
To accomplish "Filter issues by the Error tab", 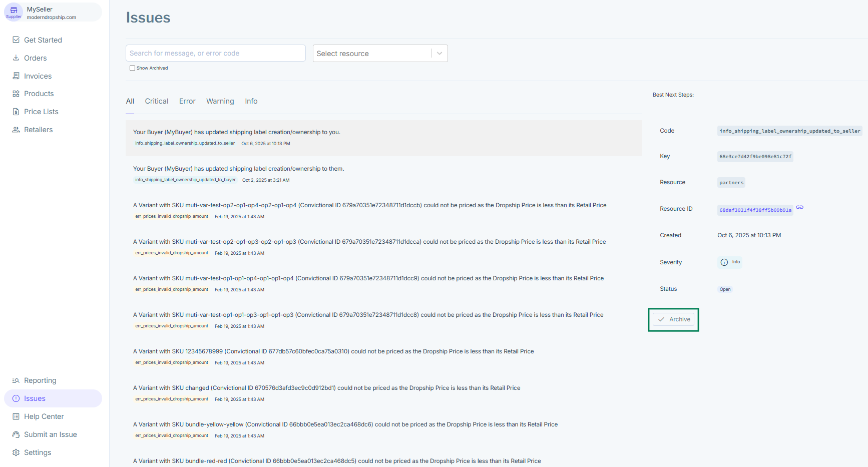I will [x=187, y=101].
